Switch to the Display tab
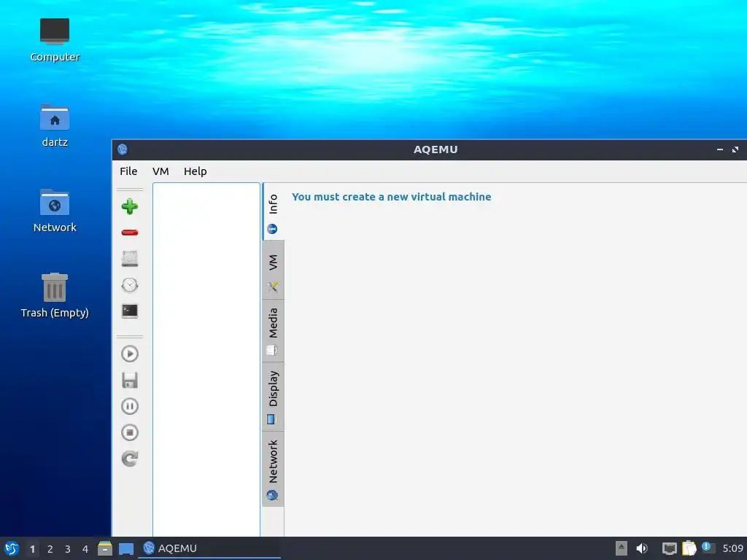Viewport: 747px width, 560px height. point(273,397)
